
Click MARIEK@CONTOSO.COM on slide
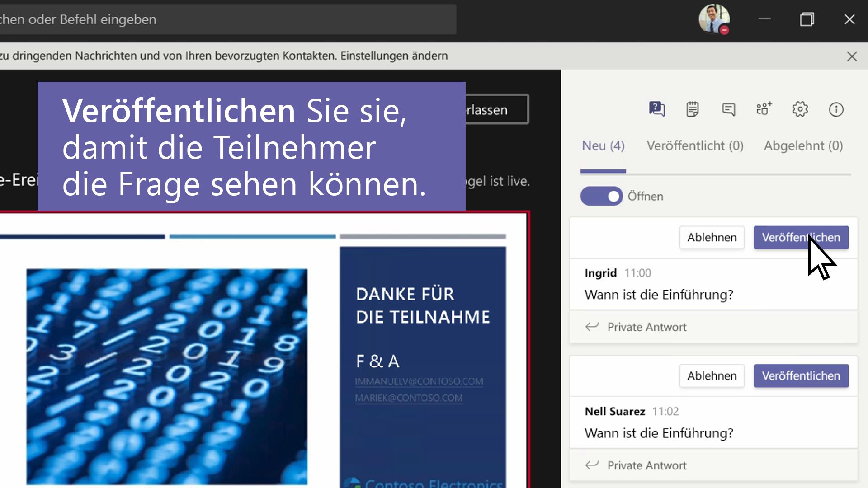(x=409, y=398)
